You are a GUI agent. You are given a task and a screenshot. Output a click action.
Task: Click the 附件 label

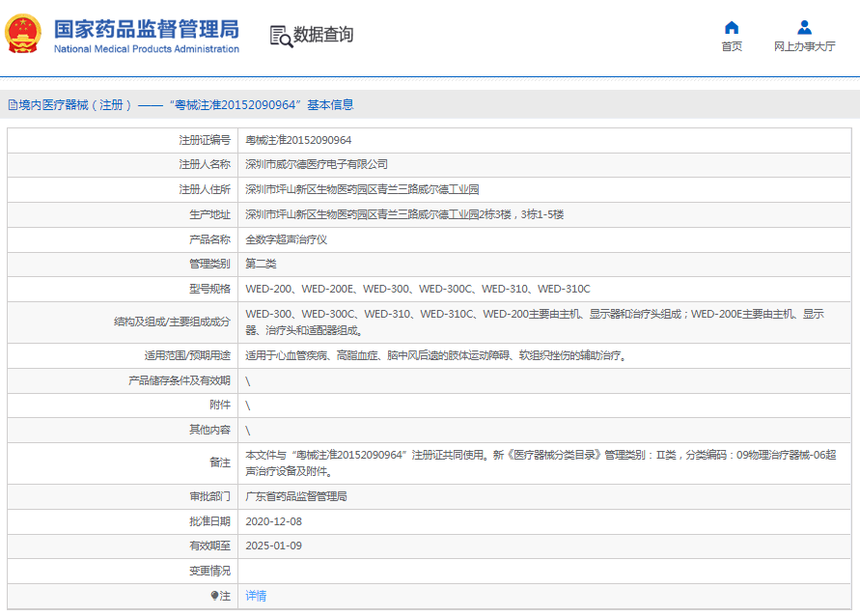pyautogui.click(x=220, y=405)
